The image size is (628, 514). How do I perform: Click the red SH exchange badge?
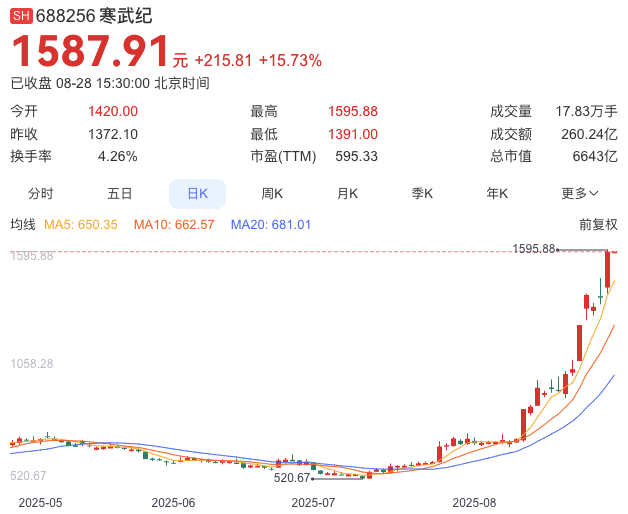(21, 16)
